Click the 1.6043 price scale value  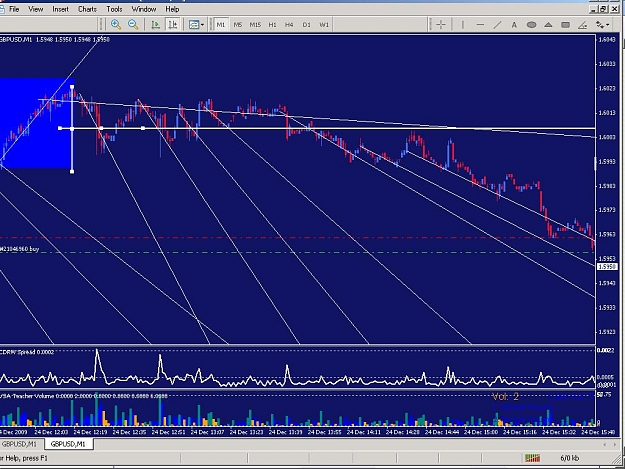(x=607, y=39)
